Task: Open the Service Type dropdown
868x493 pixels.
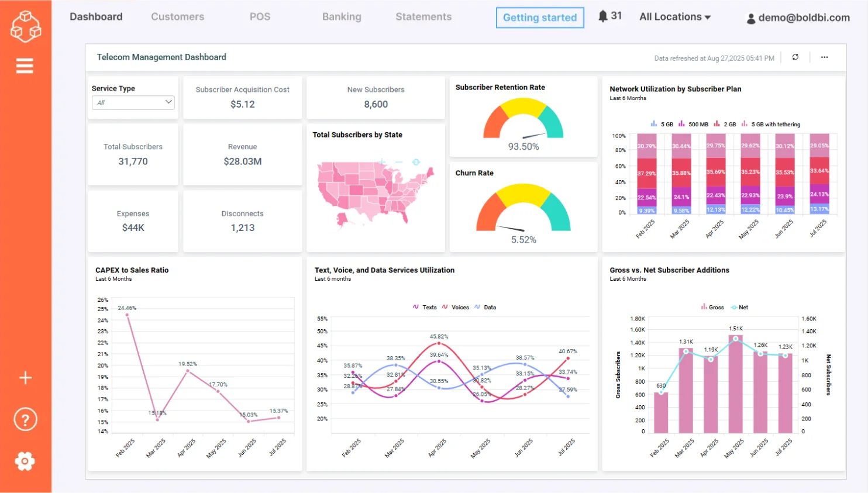Action: point(133,102)
